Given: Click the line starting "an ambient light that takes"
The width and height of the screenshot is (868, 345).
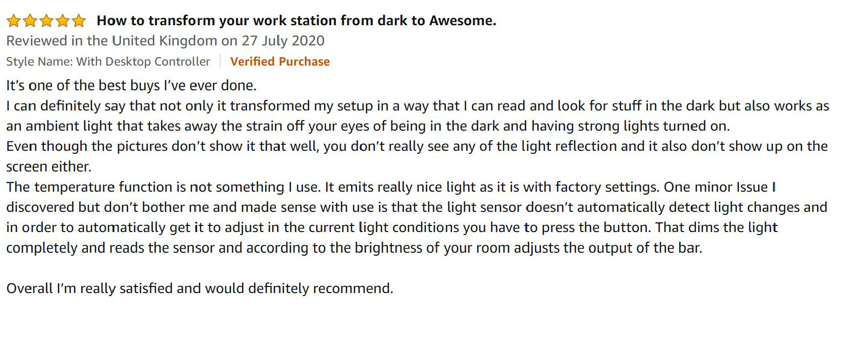Looking at the screenshot, I should coord(368,126).
